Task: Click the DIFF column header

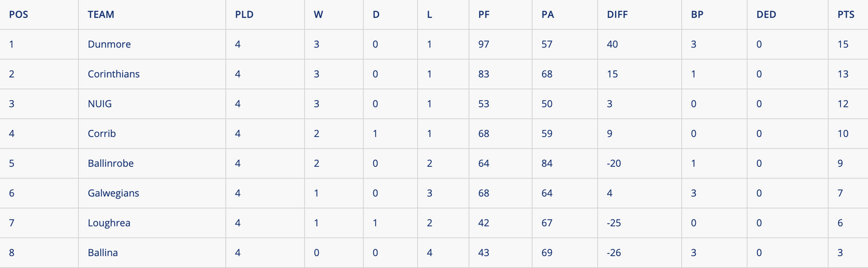Action: [618, 14]
